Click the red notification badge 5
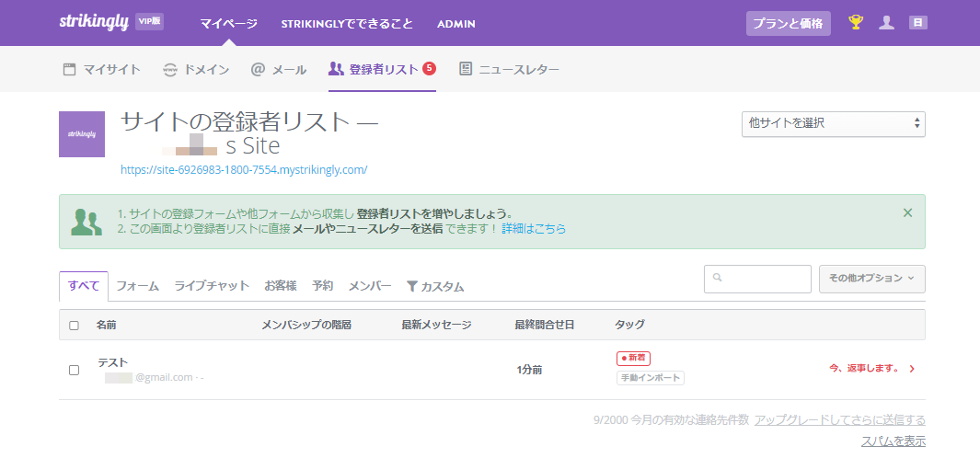 (x=429, y=68)
